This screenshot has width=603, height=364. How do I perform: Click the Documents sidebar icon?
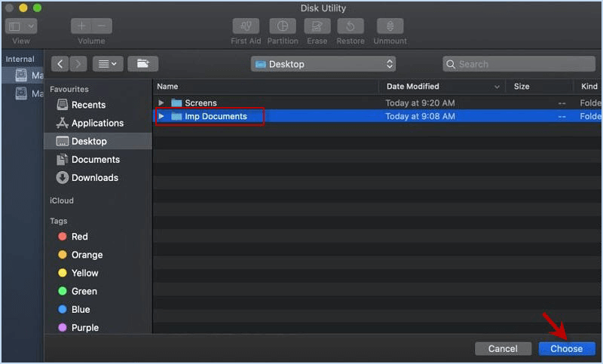click(63, 160)
